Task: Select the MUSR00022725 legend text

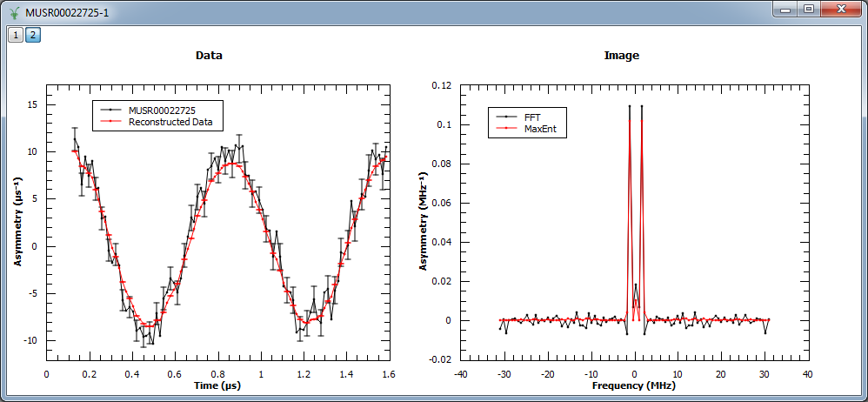Action: (163, 111)
